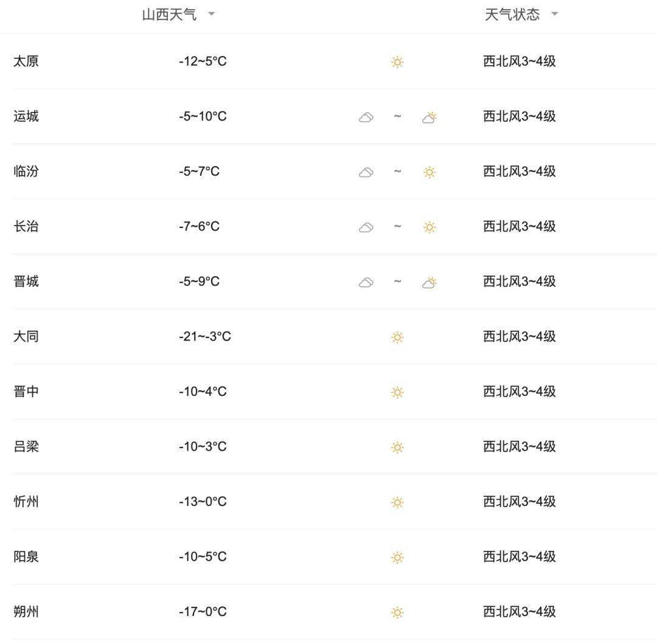
Task: Expand the 天气状态 dropdown arrow
Action: (554, 14)
